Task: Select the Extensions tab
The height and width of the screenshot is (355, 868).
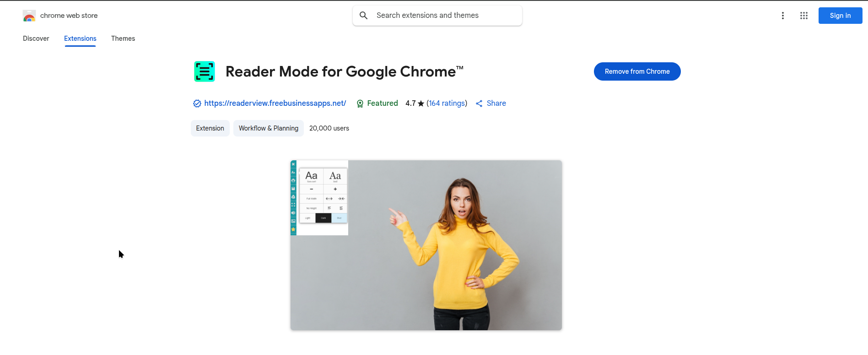Action: click(80, 38)
